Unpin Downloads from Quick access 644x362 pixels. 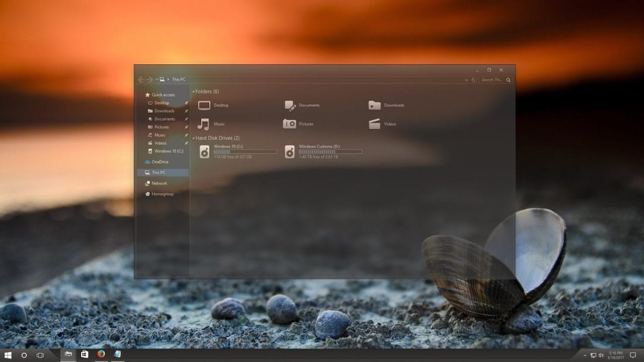tap(187, 110)
